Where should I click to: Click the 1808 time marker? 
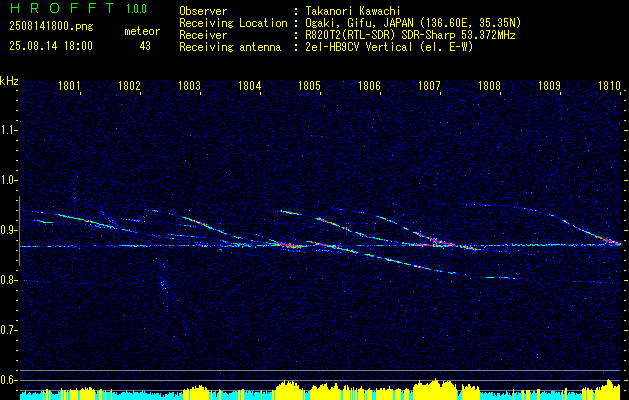(489, 85)
